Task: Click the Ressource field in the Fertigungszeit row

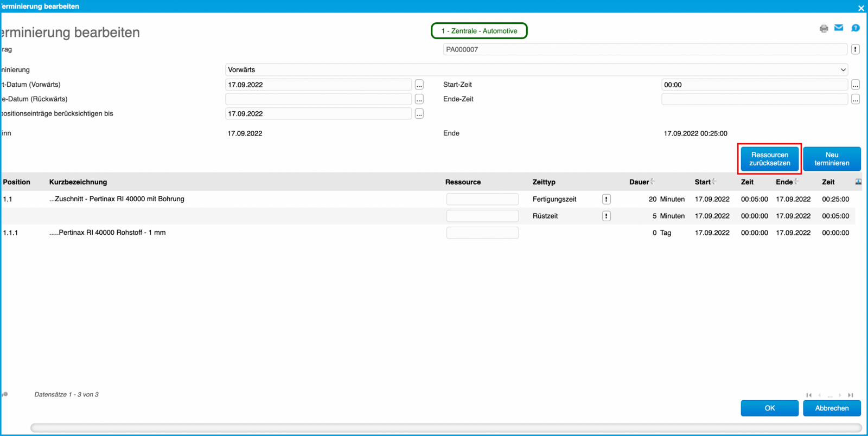Action: click(x=482, y=199)
